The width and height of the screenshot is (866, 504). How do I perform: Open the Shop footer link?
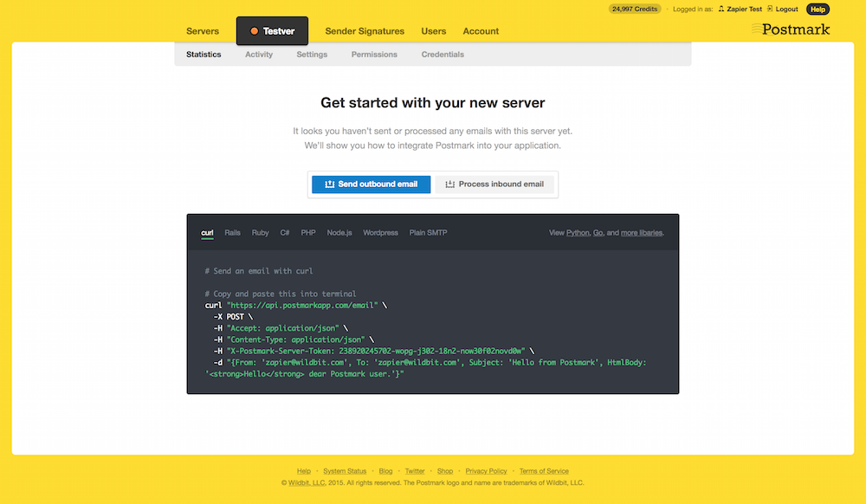click(x=444, y=471)
